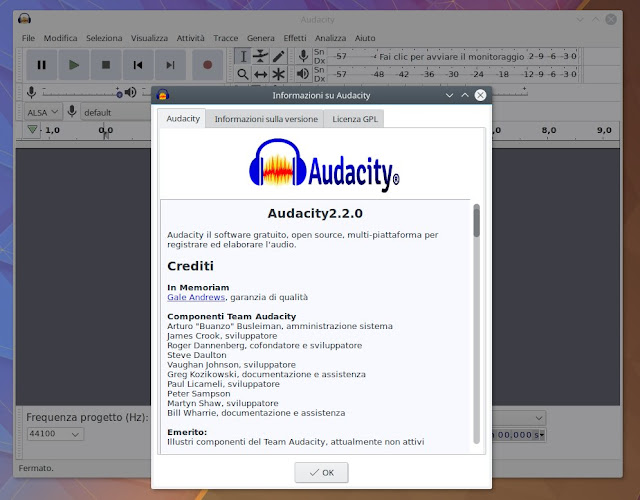Click the Stop transport button
Screen dimensions: 640x500
(x=106, y=65)
